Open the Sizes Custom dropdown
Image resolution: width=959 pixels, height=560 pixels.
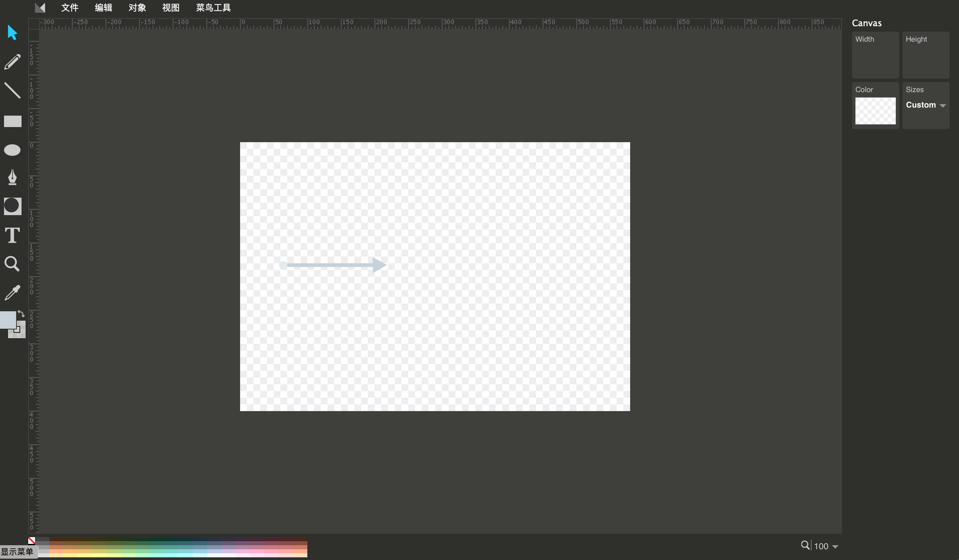coord(925,105)
